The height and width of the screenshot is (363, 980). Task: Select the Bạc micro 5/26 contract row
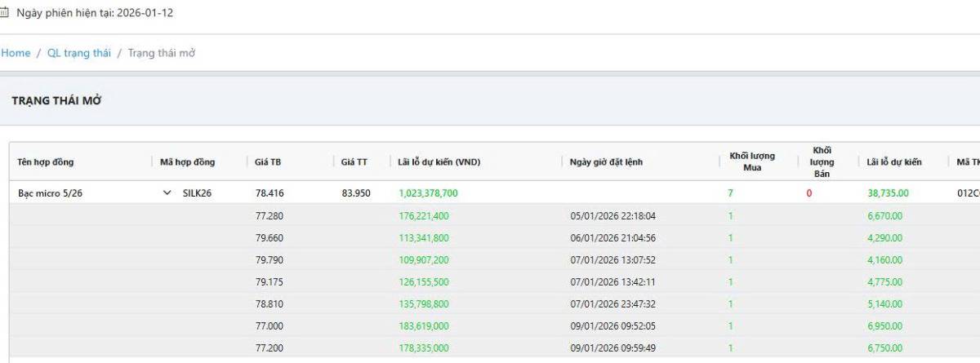(50, 193)
